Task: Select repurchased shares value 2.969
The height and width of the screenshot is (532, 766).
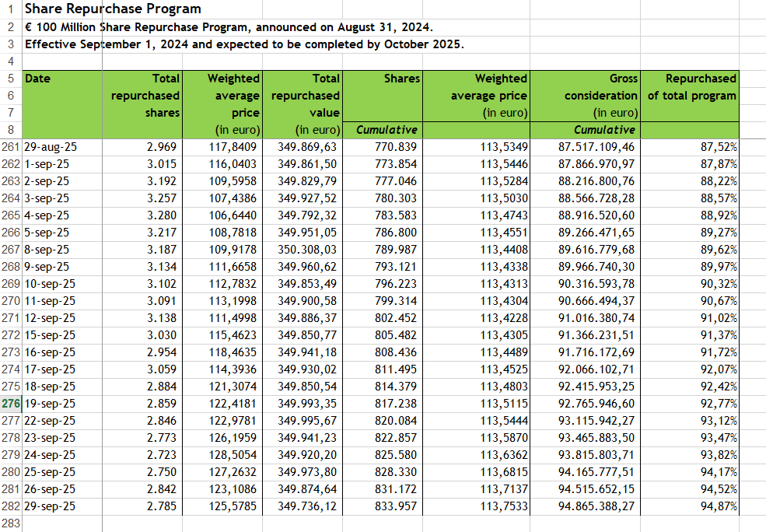Action: (162, 147)
